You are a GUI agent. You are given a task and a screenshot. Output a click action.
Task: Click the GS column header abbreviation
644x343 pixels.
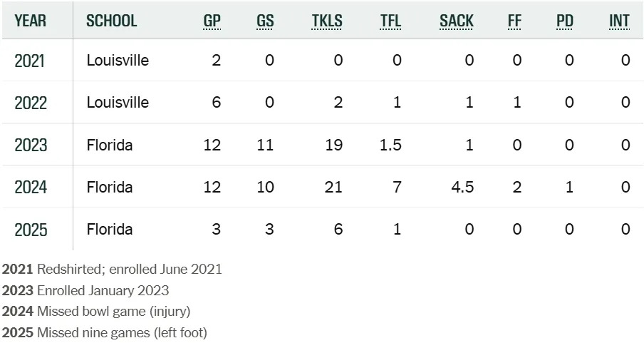tap(265, 21)
